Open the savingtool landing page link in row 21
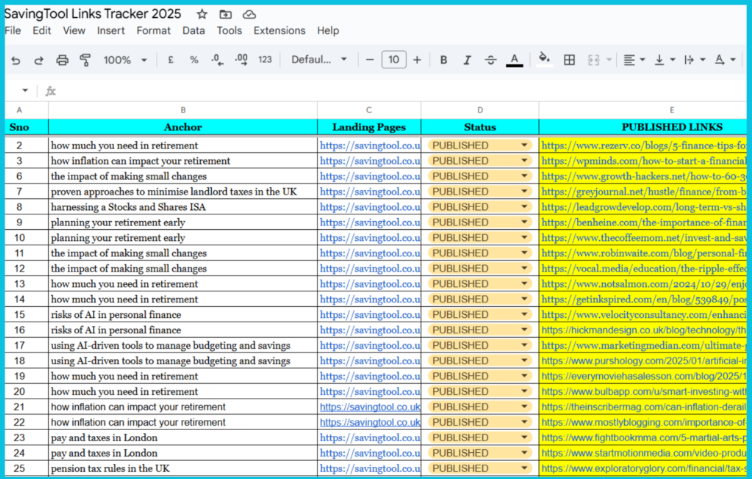 [369, 407]
